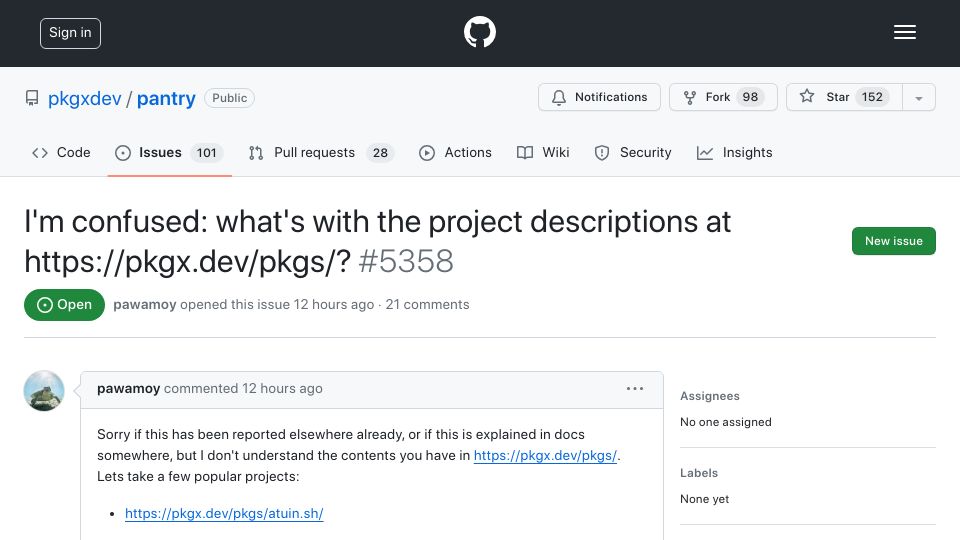Click the Issues count badge 101
This screenshot has width=960, height=540.
(x=207, y=152)
